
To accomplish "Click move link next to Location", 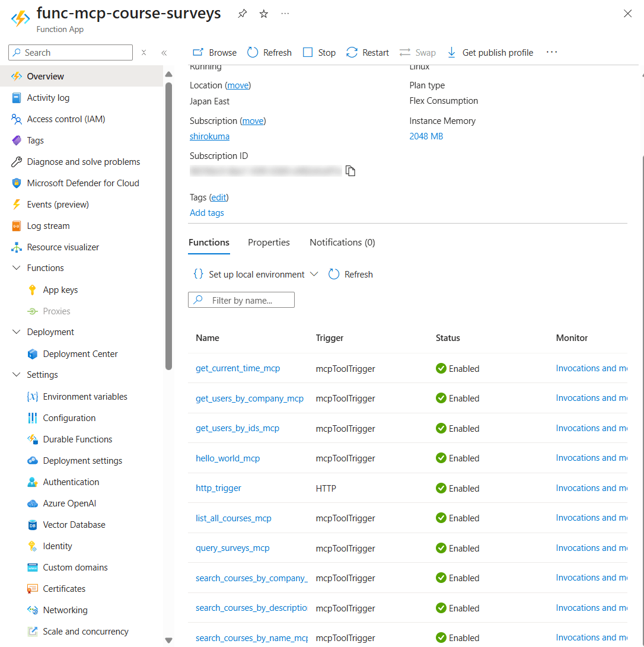I will 238,85.
